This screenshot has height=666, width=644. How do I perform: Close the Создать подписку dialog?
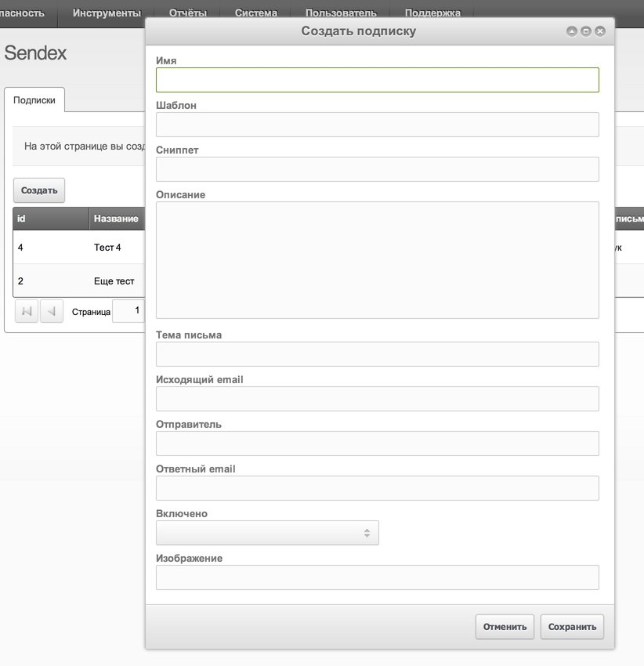coord(600,31)
